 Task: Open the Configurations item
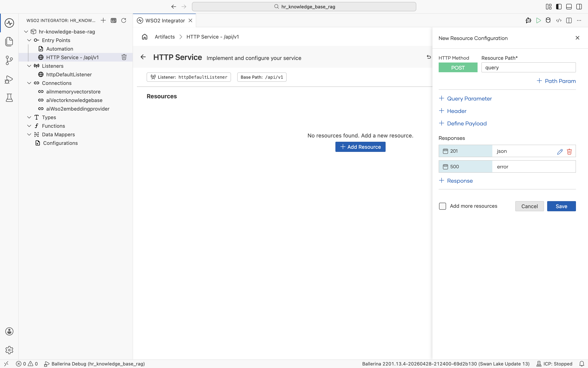[x=60, y=143]
